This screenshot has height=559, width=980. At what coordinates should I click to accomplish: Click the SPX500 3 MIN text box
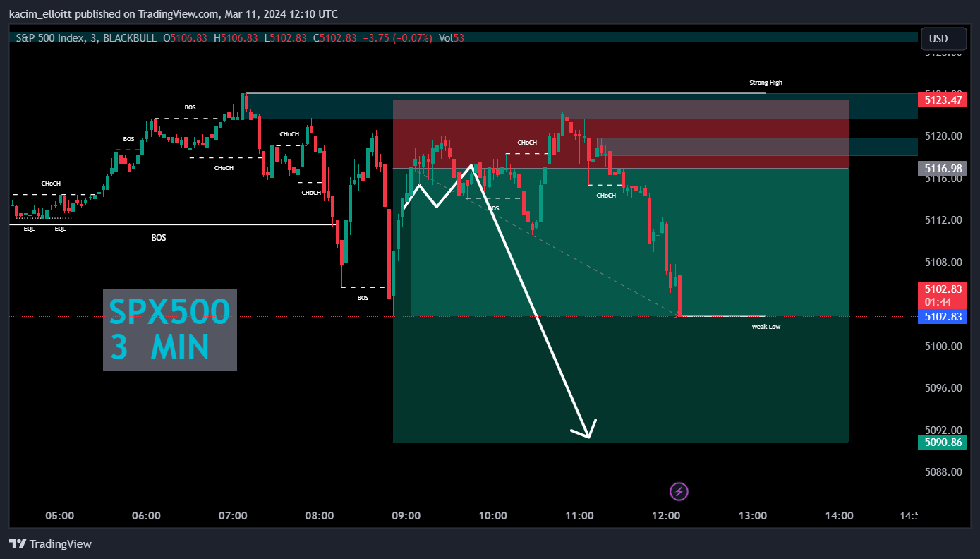[x=170, y=330]
